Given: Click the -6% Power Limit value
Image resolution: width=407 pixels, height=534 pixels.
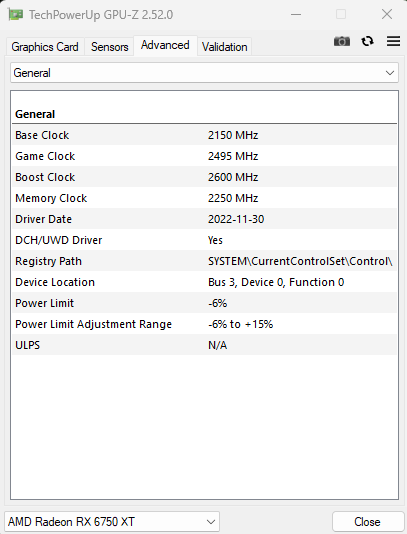Looking at the screenshot, I should pyautogui.click(x=217, y=303).
